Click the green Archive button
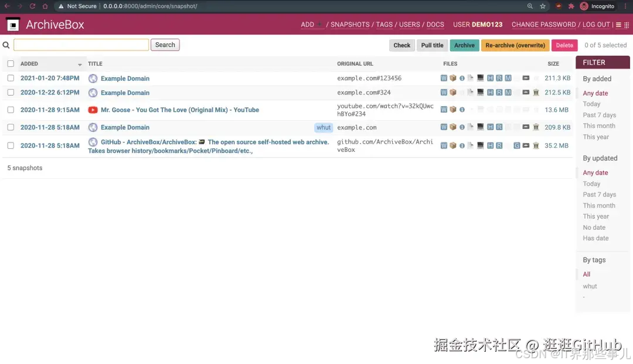 (x=464, y=45)
